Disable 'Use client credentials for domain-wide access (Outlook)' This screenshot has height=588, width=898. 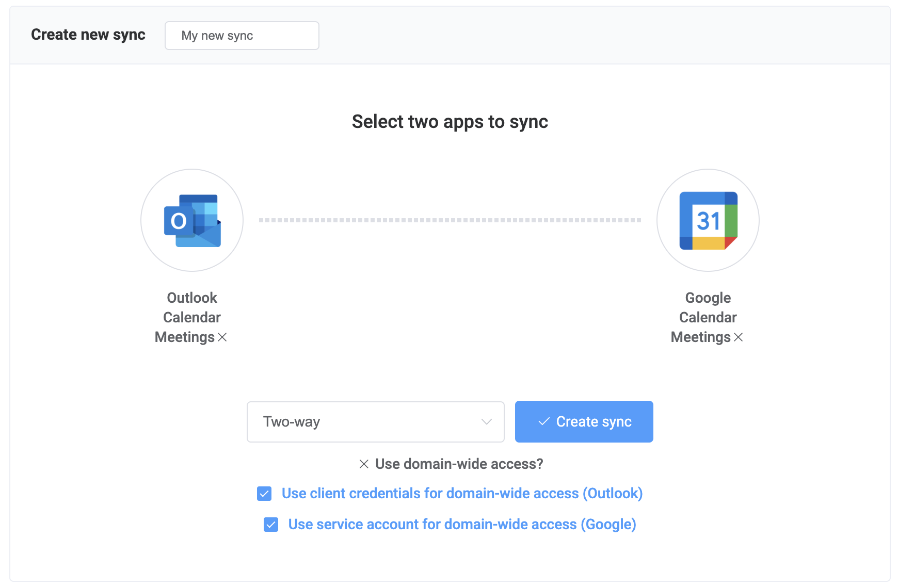pyautogui.click(x=264, y=494)
